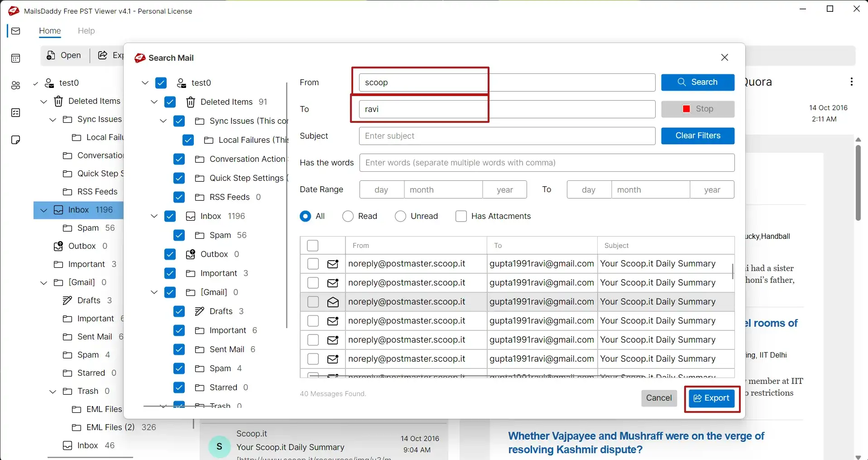This screenshot has height=460, width=868.
Task: Collapse test0 node in main folder tree
Action: pos(36,83)
